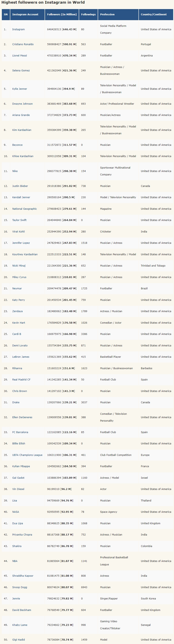Open the Dwayne Johnson link
174x644 pixels.
tap(23, 104)
